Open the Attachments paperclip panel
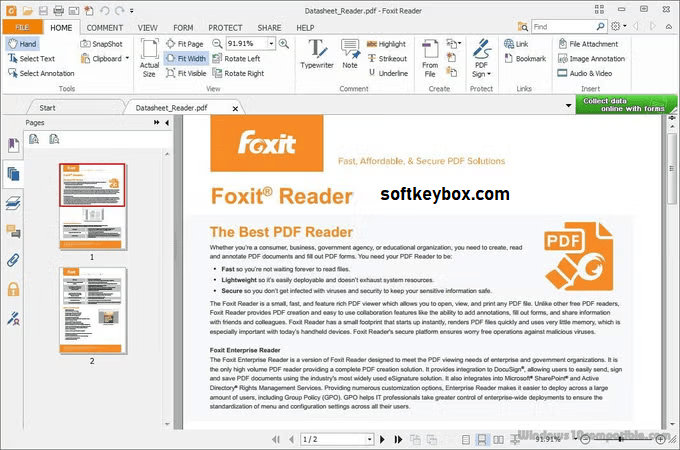680x450 pixels. tap(13, 260)
